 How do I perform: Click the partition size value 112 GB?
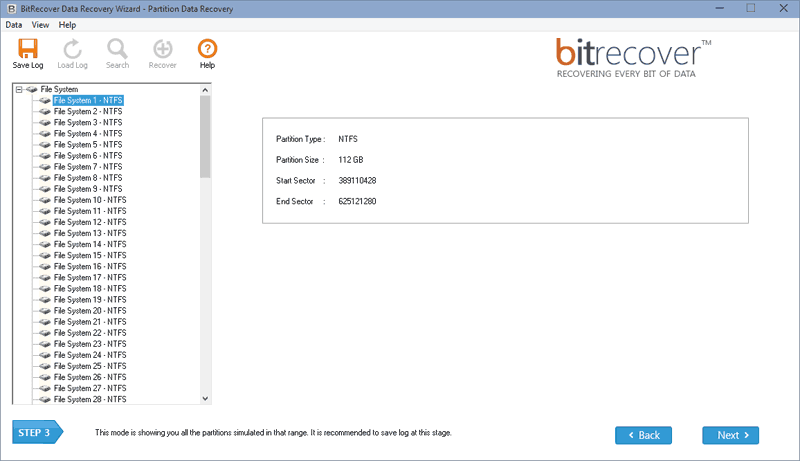pos(351,160)
